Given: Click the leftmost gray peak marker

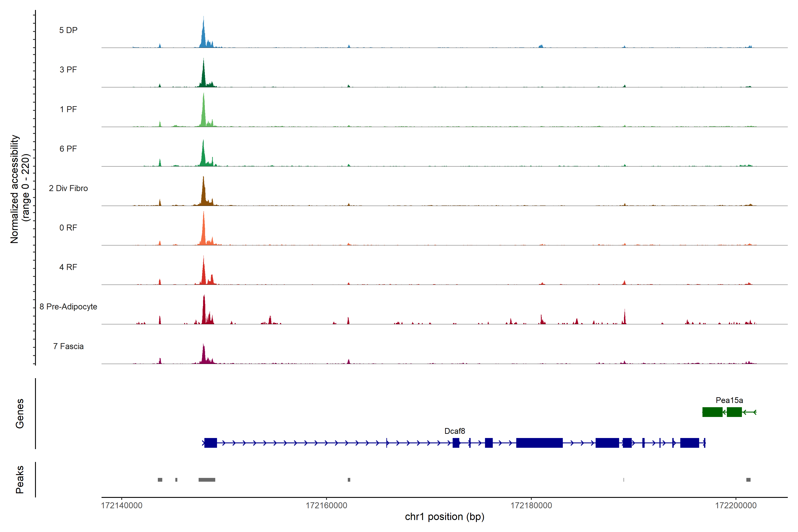Looking at the screenshot, I should pos(160,480).
